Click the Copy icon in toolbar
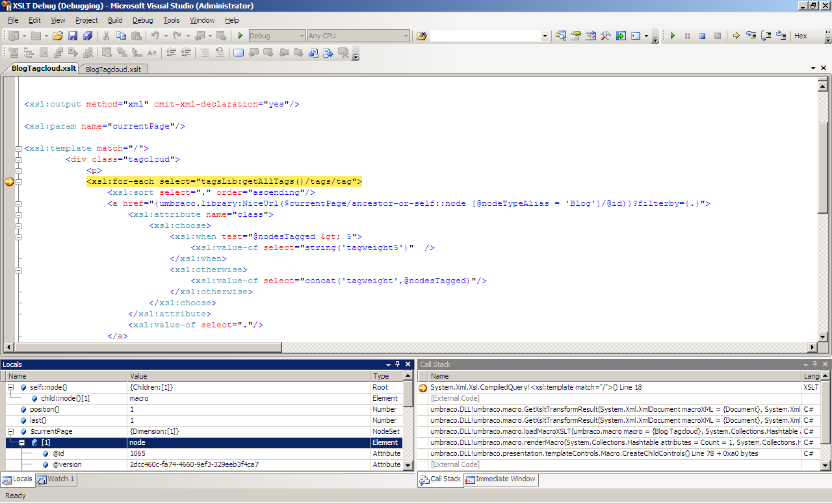832x504 pixels. click(x=121, y=36)
